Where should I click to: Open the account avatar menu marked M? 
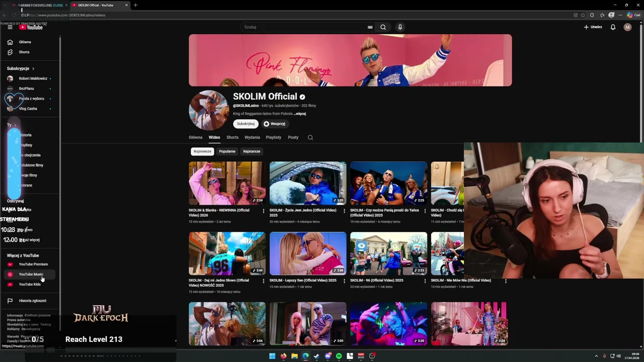point(627,27)
